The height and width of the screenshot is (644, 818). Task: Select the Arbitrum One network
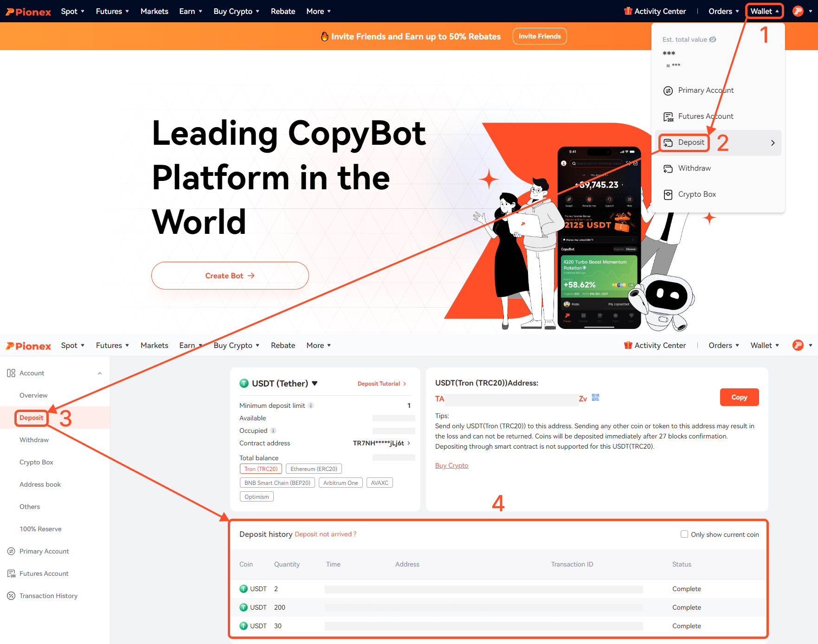pos(341,483)
